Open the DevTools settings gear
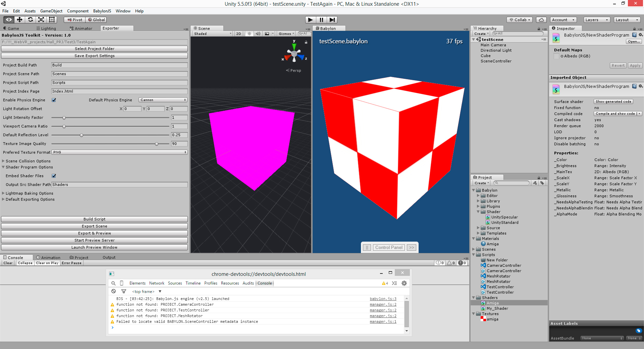The height and width of the screenshot is (349, 644). pos(404,283)
